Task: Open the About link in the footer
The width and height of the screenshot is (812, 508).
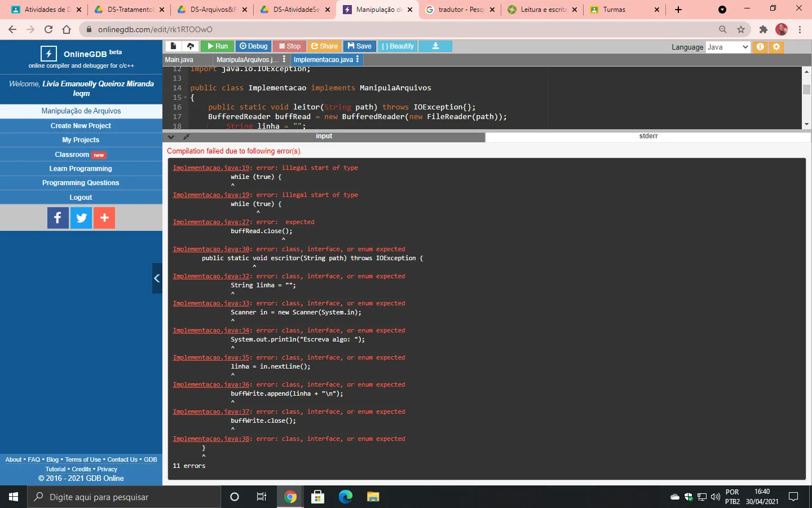Action: tap(14, 459)
